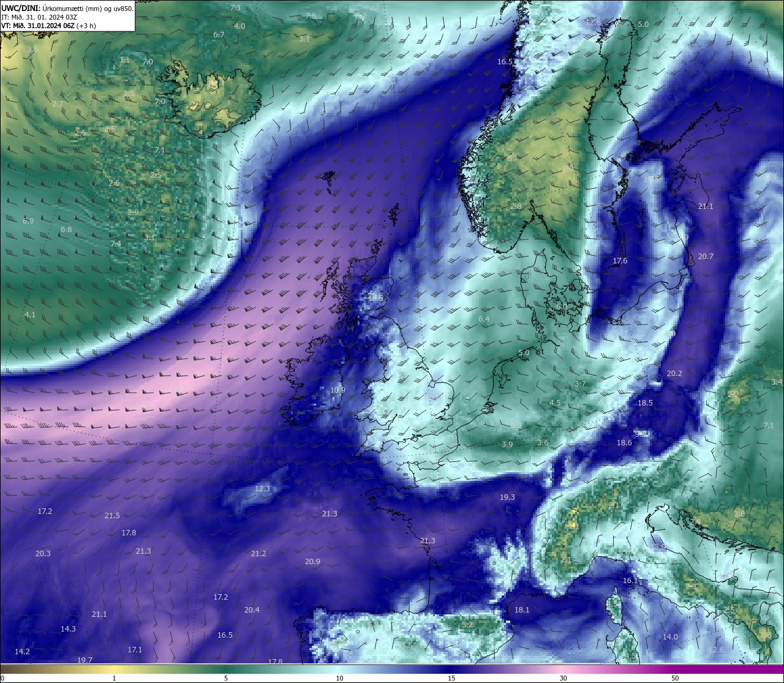Click the map value "3.9"
This screenshot has width=784, height=683.
[x=507, y=444]
